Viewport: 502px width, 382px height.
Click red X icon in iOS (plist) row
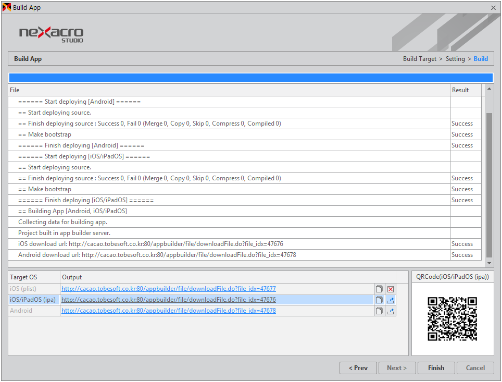tap(391, 289)
